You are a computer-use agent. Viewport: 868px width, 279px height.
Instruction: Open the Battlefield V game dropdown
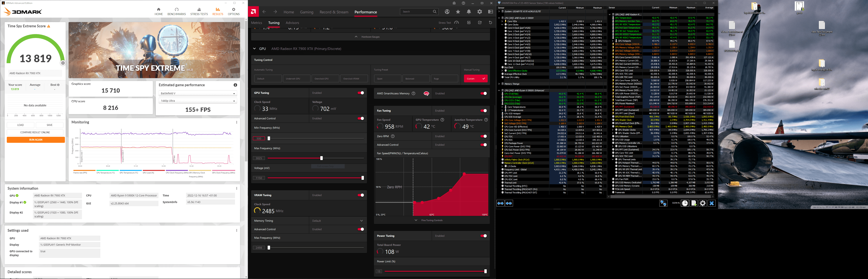pyautogui.click(x=197, y=93)
